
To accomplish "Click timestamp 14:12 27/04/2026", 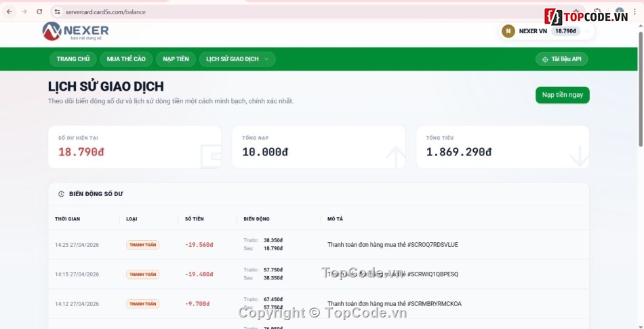I will click(x=77, y=304).
